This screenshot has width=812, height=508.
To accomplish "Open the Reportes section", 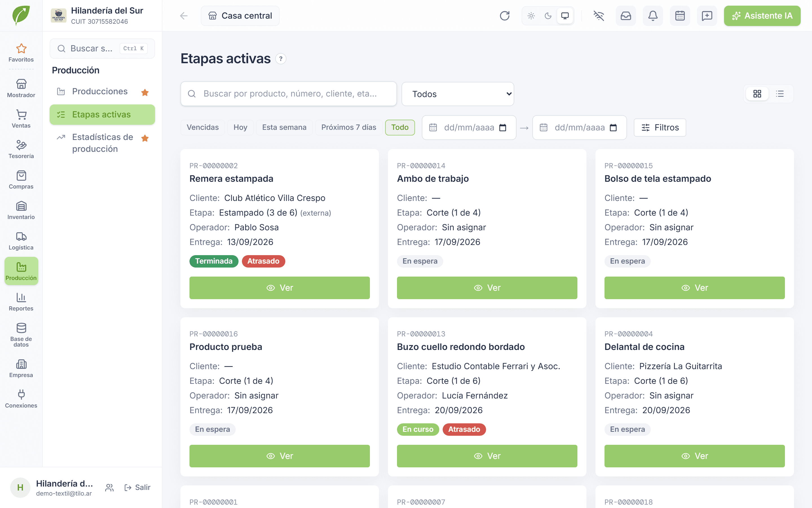I will (21, 302).
